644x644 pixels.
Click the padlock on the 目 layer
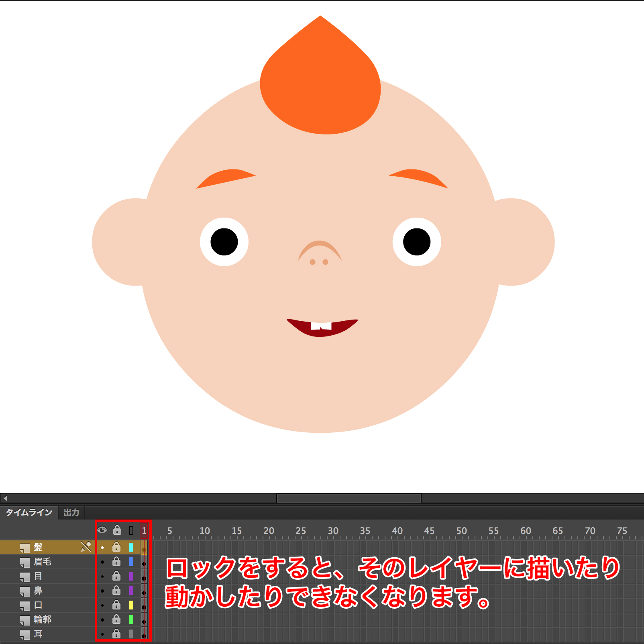tap(116, 576)
